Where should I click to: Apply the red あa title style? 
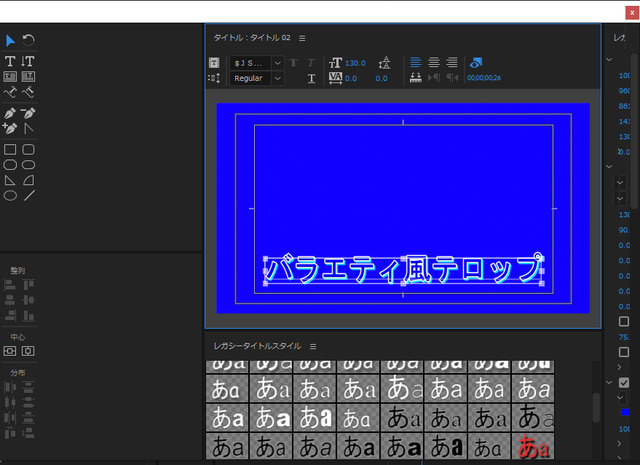533,446
